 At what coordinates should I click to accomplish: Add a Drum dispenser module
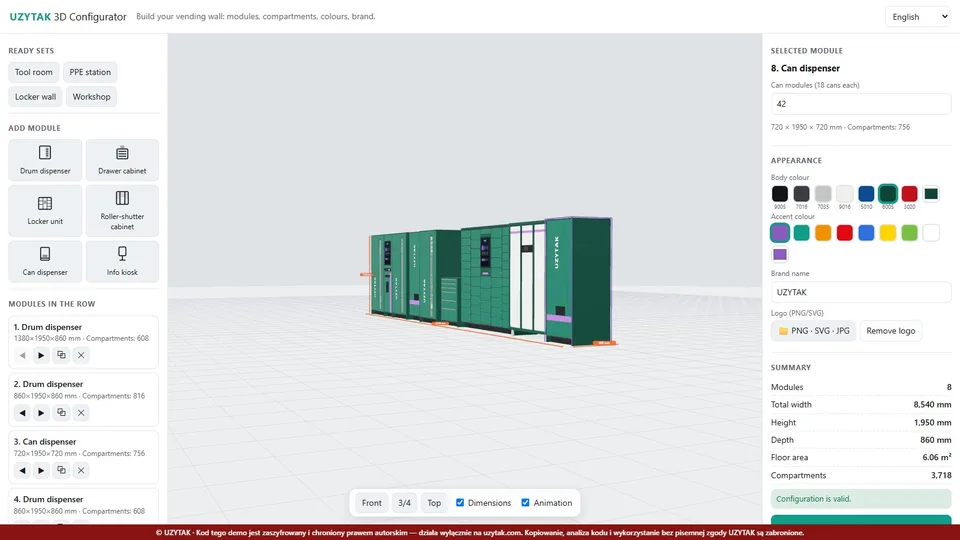45,160
